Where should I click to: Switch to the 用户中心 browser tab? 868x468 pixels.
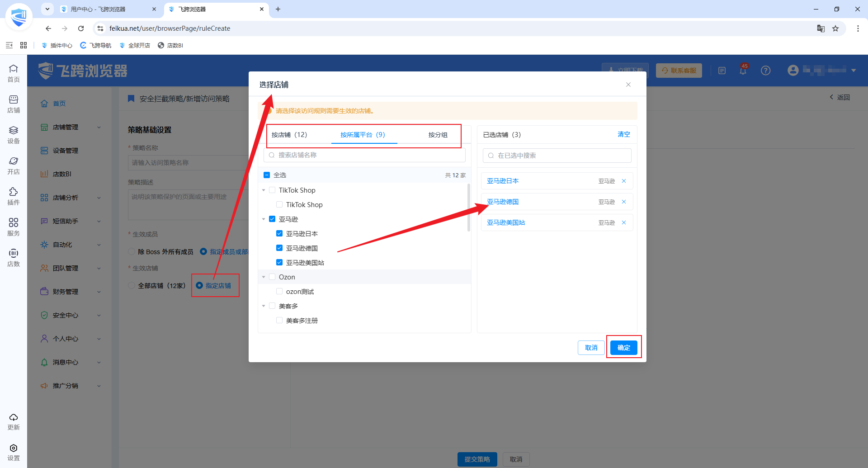click(108, 9)
